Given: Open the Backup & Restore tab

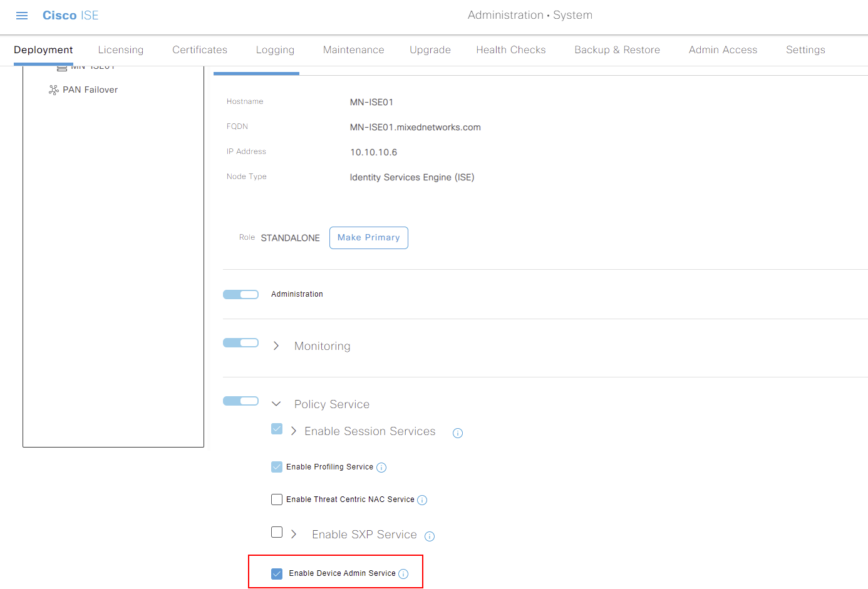Looking at the screenshot, I should (x=617, y=50).
